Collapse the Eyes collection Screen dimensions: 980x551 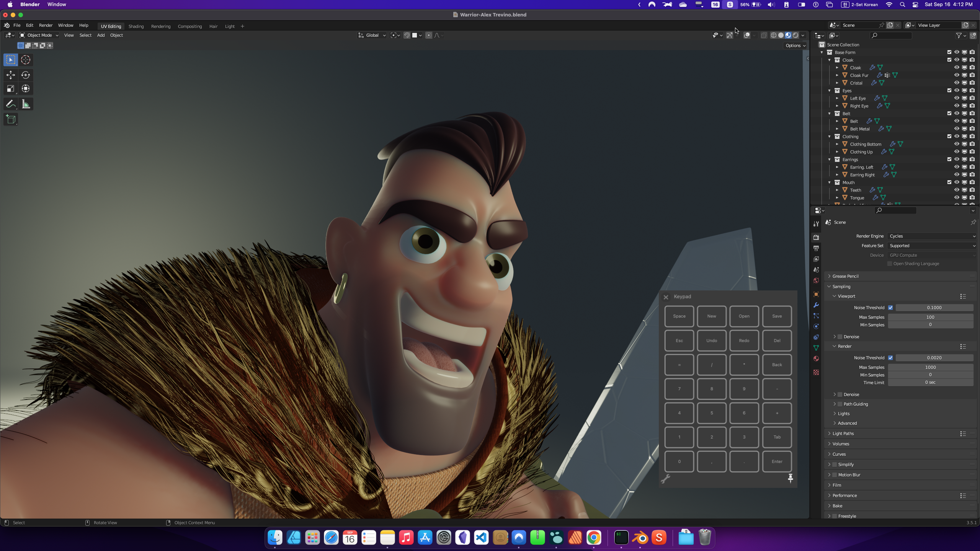[830, 91]
